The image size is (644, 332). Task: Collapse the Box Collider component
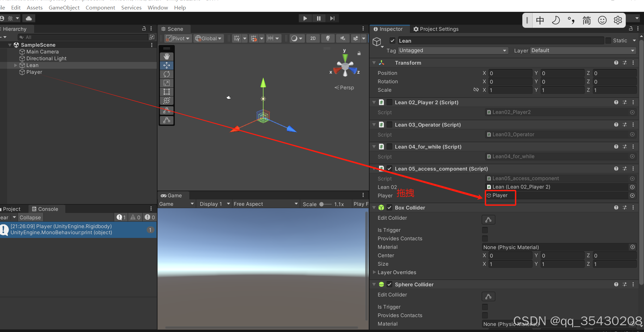[x=374, y=207]
